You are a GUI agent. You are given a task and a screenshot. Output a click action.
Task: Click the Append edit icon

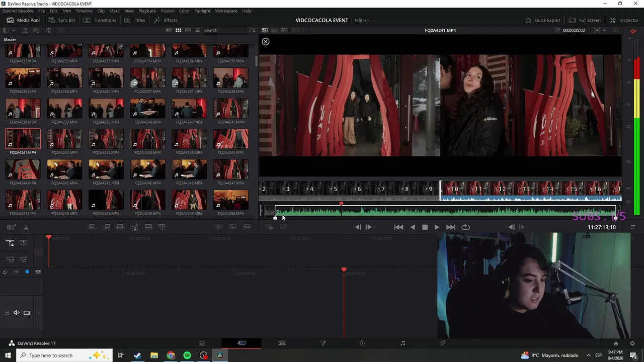[106, 227]
